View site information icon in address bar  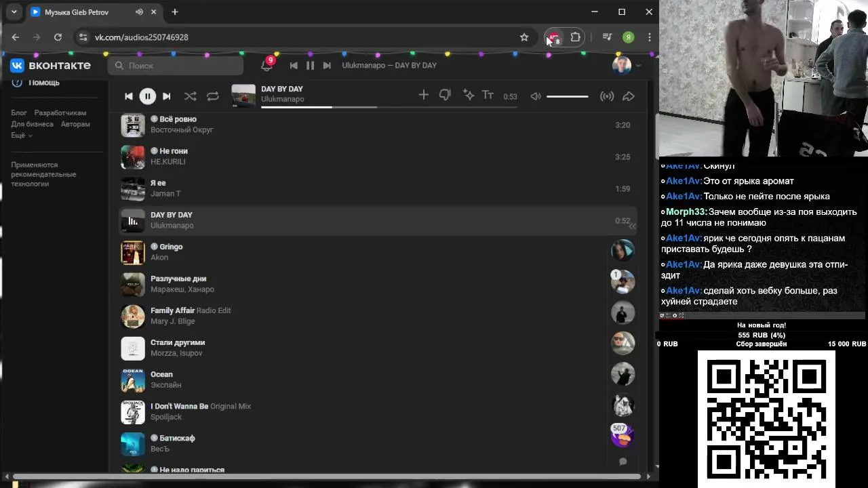click(x=83, y=37)
